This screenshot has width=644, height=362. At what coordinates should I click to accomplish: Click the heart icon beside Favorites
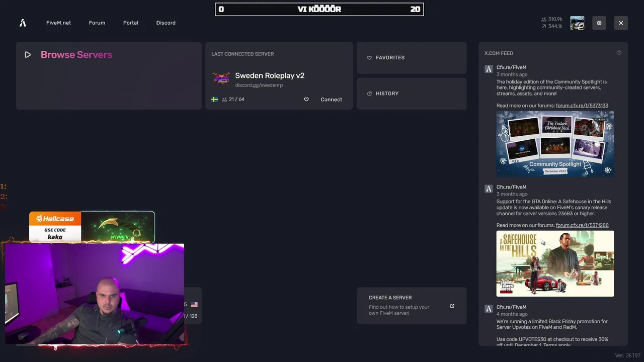(x=369, y=58)
